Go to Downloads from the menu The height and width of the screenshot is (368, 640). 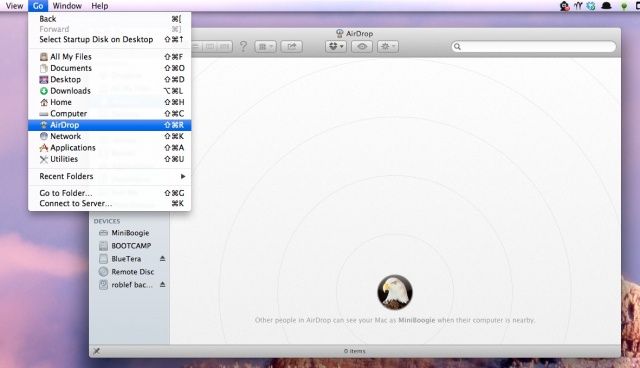[109, 91]
